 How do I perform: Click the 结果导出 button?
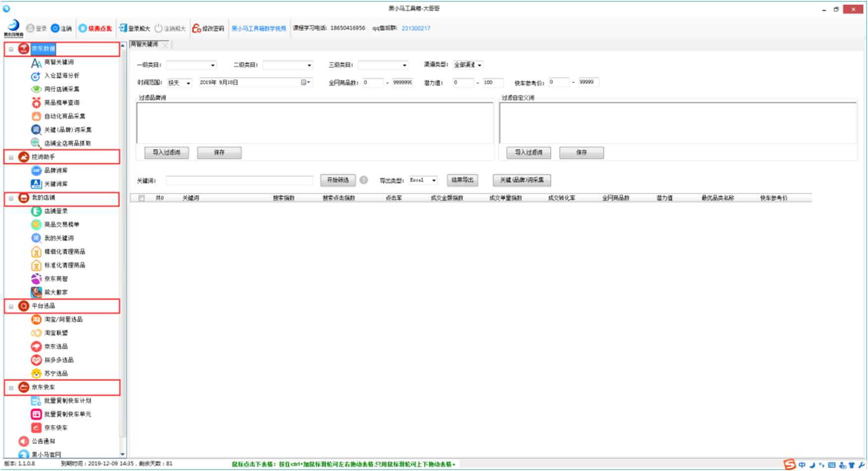463,180
